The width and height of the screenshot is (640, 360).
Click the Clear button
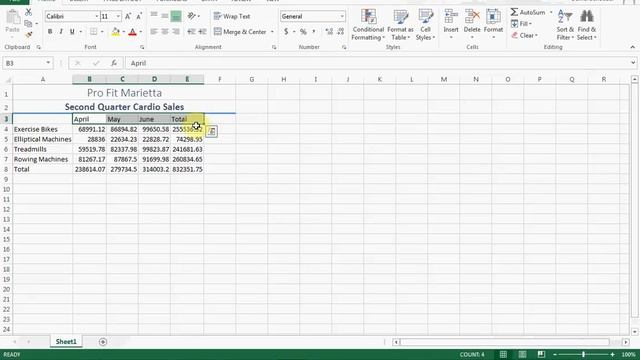coord(524,35)
